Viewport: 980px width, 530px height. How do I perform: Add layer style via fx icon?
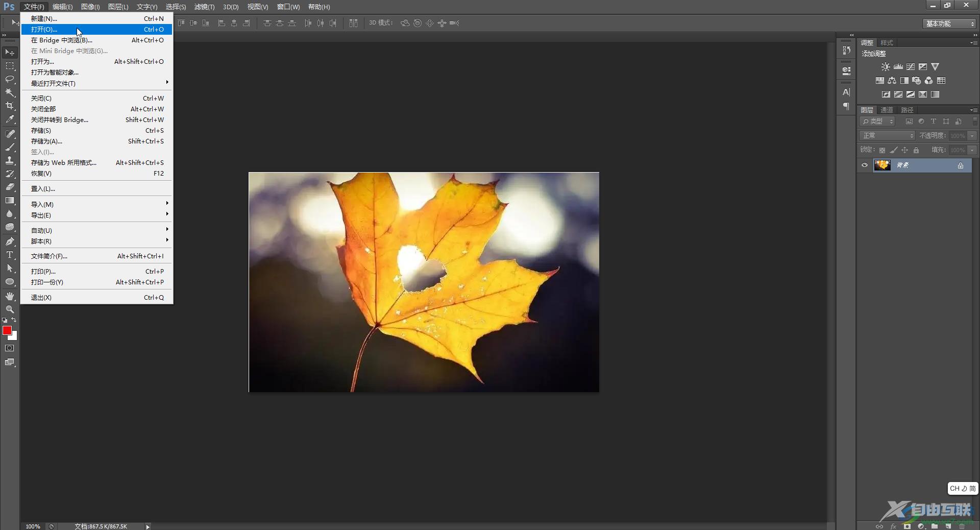(893, 526)
